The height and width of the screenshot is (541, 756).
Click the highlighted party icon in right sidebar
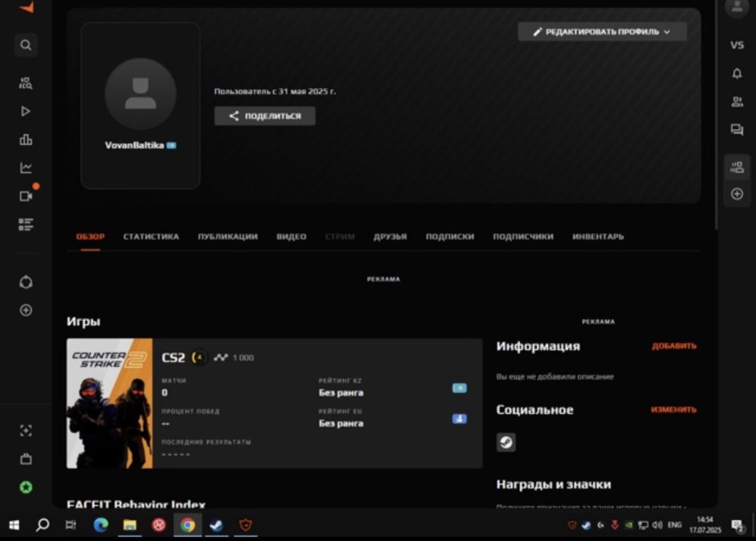tap(736, 167)
